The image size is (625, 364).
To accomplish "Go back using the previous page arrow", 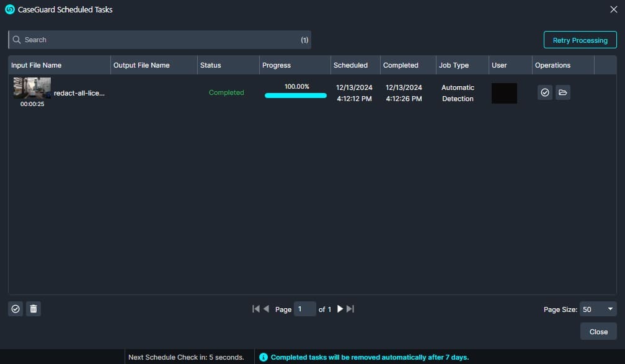I will [x=265, y=308].
